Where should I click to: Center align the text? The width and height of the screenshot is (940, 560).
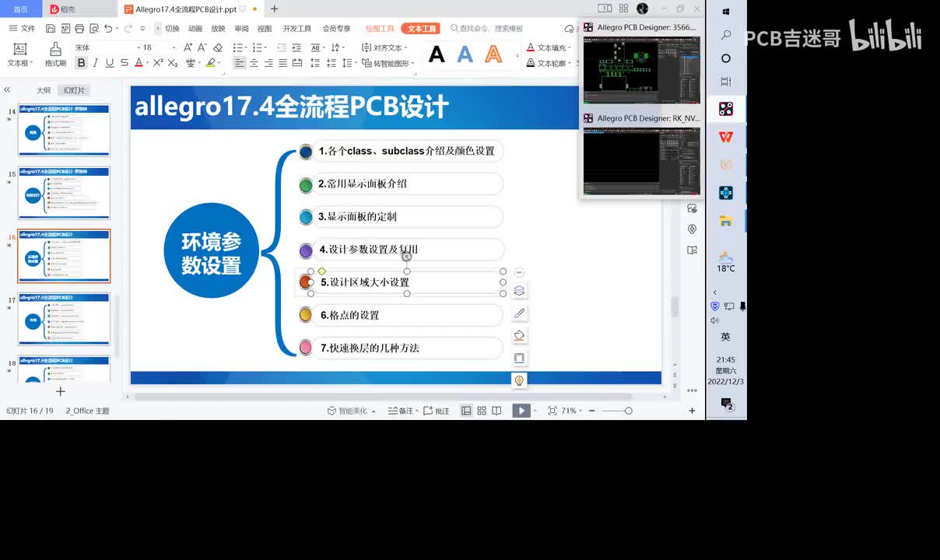tap(254, 63)
